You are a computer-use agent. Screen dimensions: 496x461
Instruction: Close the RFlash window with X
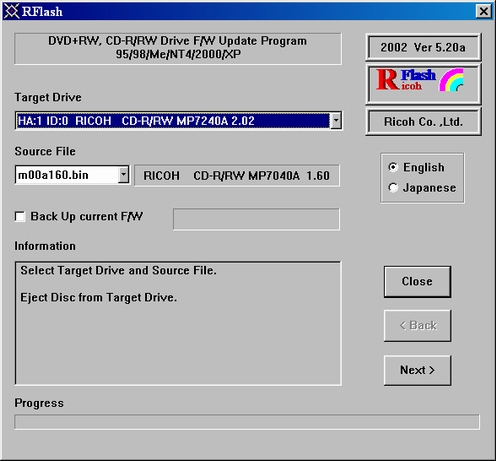[483, 11]
